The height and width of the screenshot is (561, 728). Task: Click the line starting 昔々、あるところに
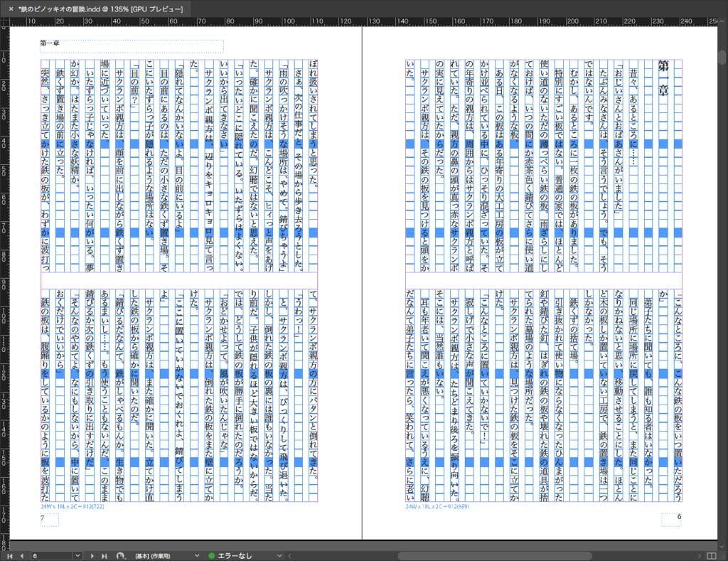point(633,118)
